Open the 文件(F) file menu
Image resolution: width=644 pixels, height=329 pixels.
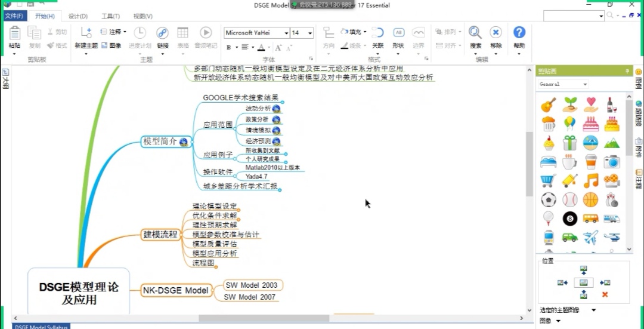tap(14, 16)
